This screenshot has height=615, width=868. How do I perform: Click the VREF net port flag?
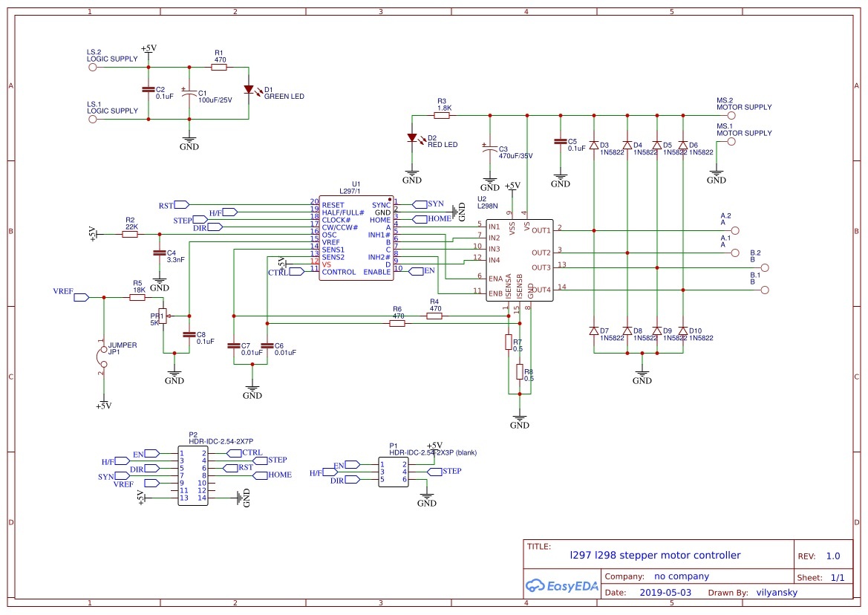pos(82,297)
